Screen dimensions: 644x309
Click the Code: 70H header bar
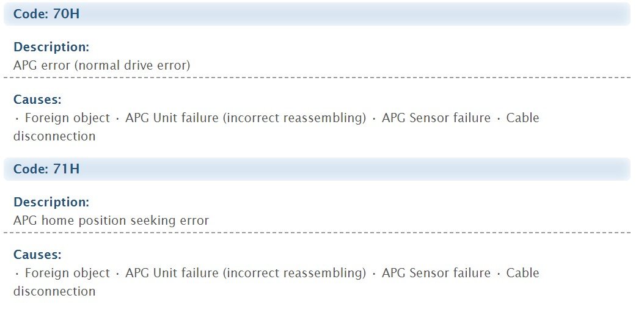pos(317,14)
